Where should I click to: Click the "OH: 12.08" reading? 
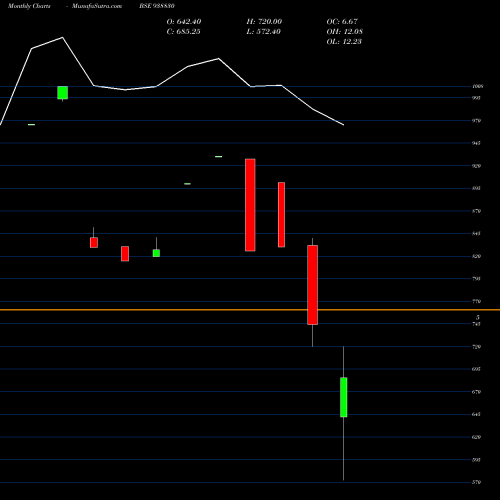pyautogui.click(x=345, y=32)
